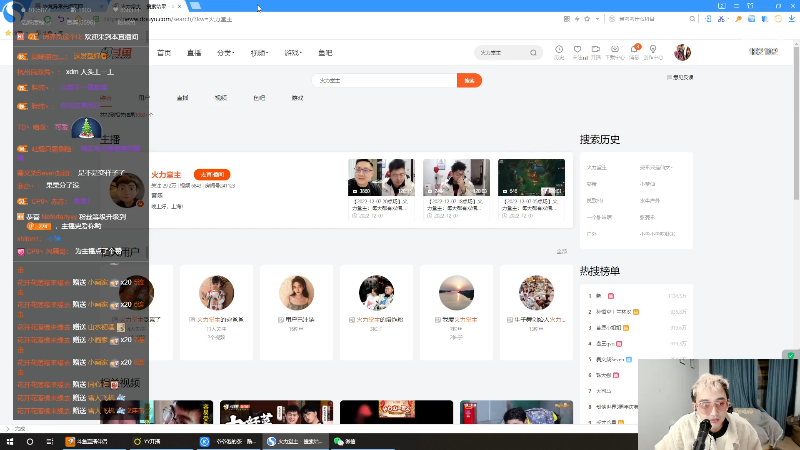The height and width of the screenshot is (450, 800).
Task: Click the magnifier icon in header search box
Action: (x=533, y=53)
